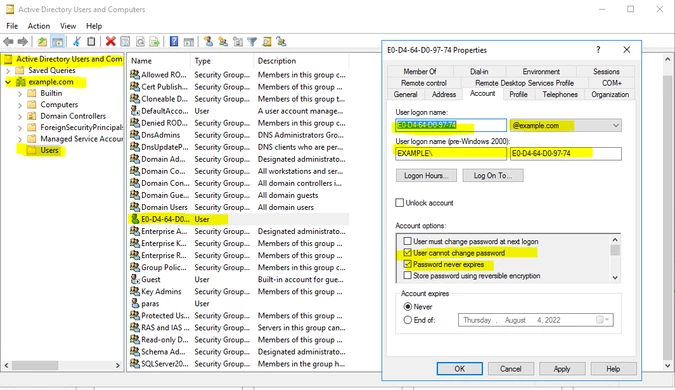Click the question mark in Properties titlebar
Screen dimensions: 675x390
(x=598, y=50)
